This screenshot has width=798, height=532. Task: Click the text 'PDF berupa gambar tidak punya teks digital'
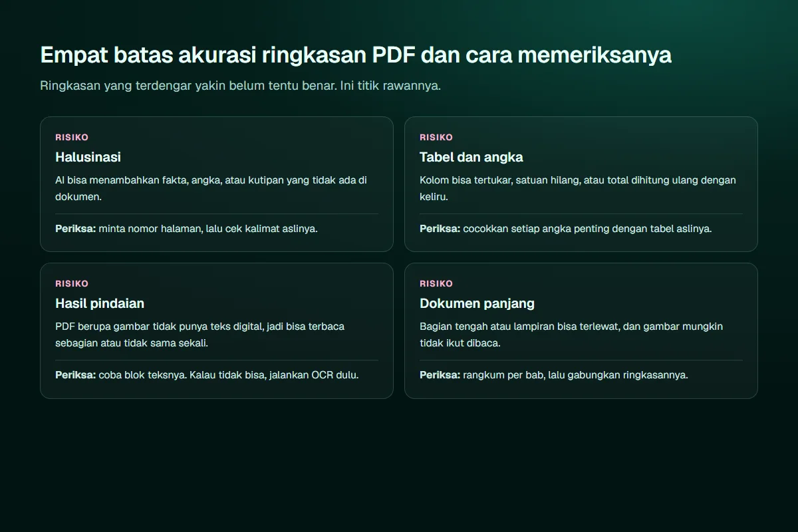[159, 327]
